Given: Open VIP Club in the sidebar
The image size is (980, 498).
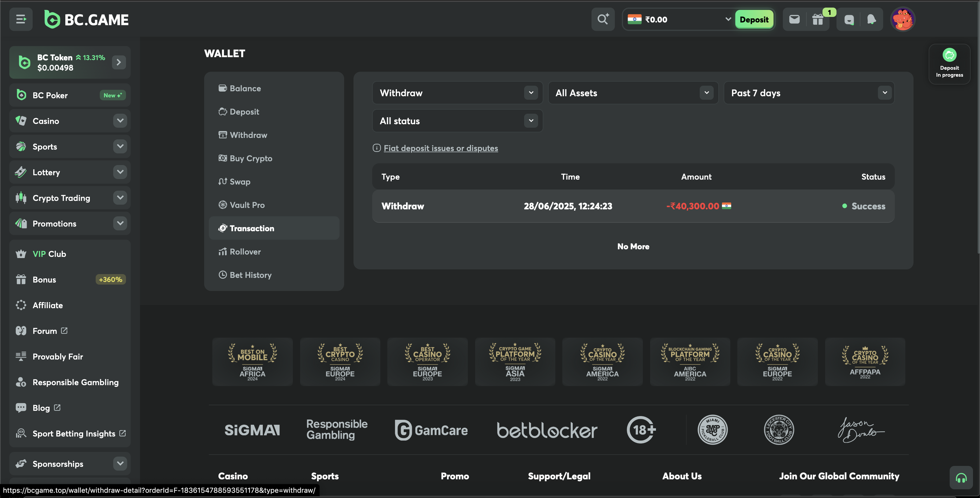Looking at the screenshot, I should pos(70,254).
